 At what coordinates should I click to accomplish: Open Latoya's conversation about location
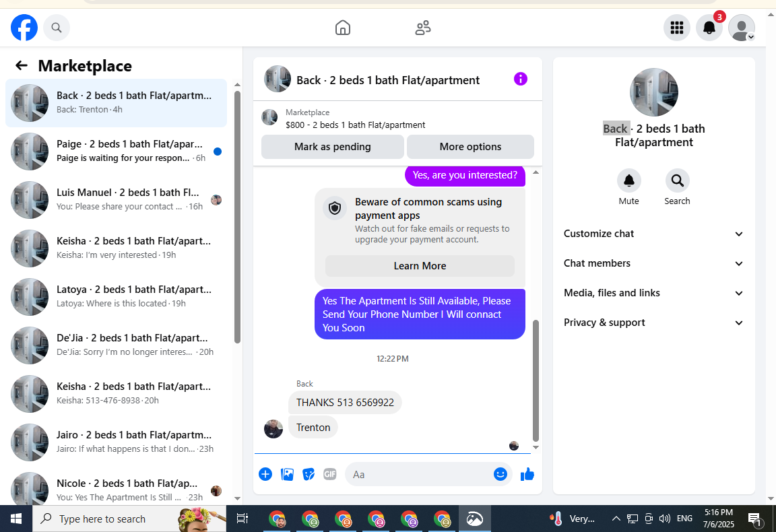pos(117,297)
